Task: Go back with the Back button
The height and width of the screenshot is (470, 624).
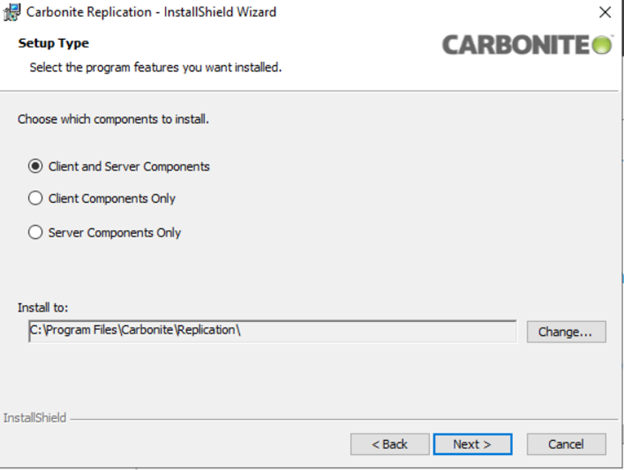Action: click(390, 443)
